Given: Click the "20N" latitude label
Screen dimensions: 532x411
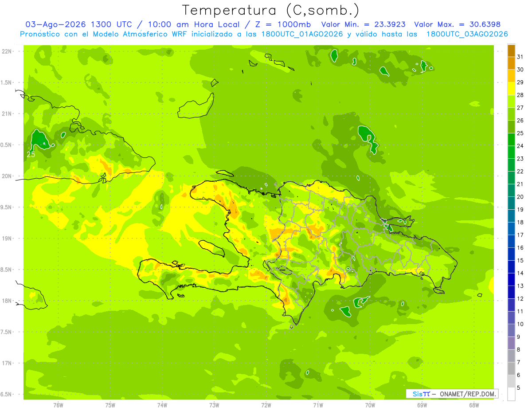Looking at the screenshot, I should (8, 176).
